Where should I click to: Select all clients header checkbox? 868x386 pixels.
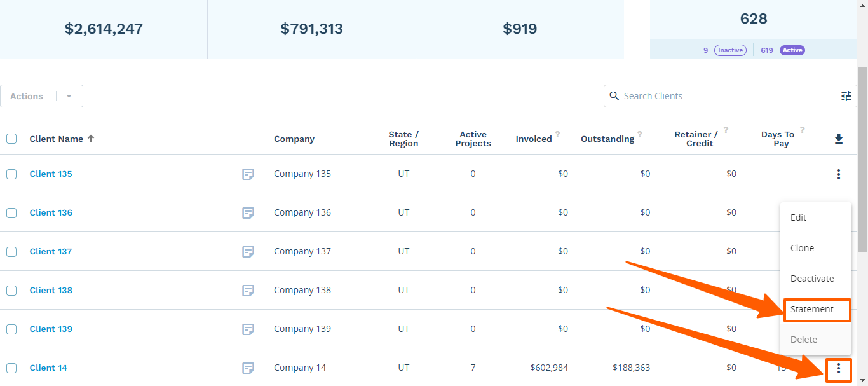pos(11,139)
